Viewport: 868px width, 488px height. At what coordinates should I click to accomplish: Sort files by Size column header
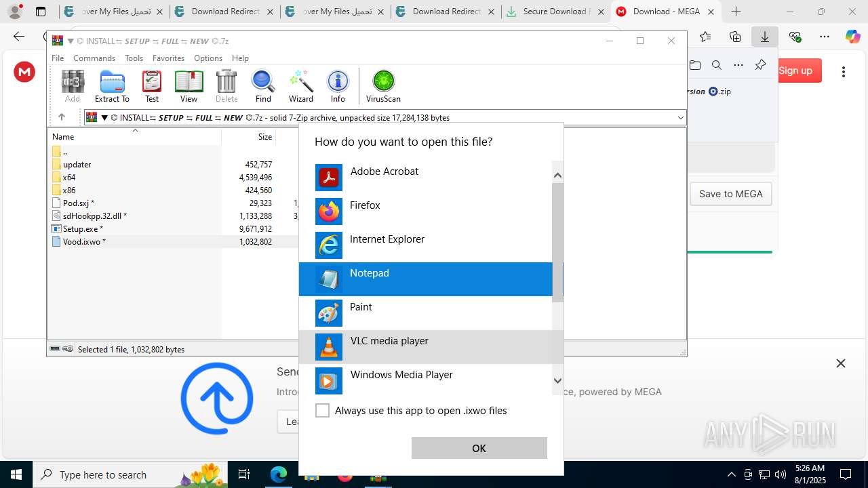pyautogui.click(x=249, y=136)
